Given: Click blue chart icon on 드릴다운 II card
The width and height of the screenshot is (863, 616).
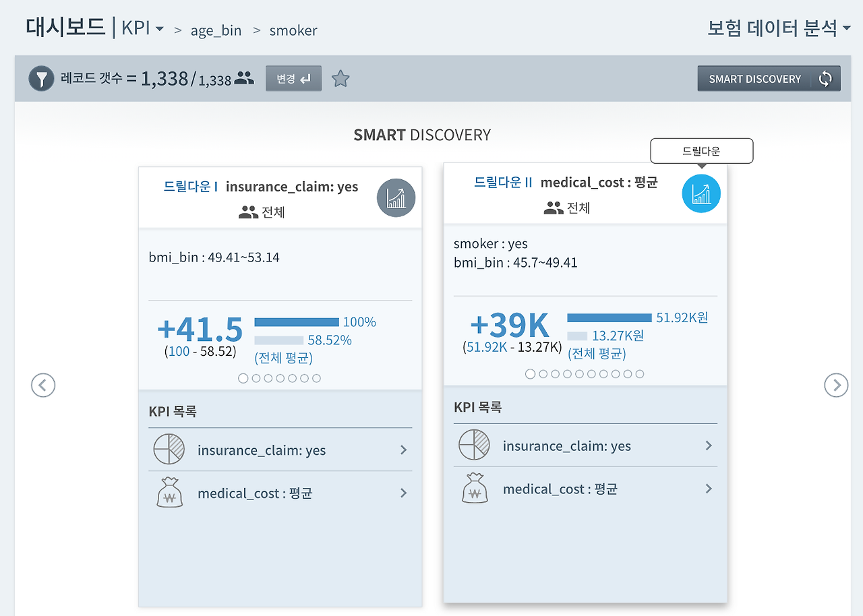Looking at the screenshot, I should coord(701,194).
